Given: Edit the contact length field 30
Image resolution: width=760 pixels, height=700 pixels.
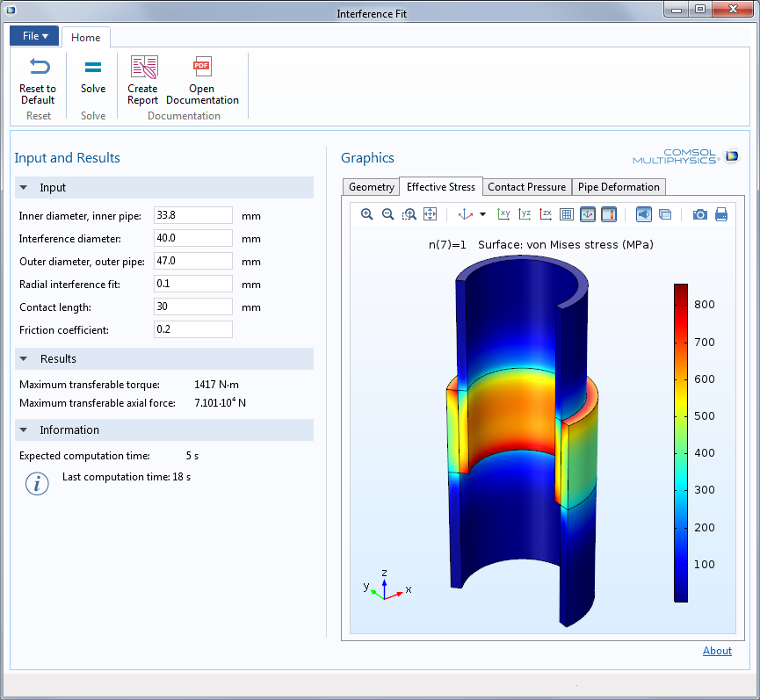Looking at the screenshot, I should click(193, 307).
